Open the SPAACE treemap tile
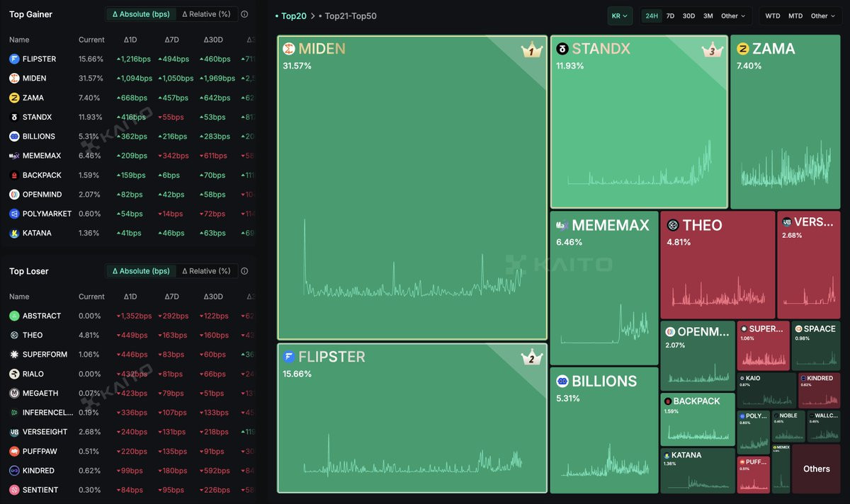Screen dimensions: 850x504 click(816, 346)
